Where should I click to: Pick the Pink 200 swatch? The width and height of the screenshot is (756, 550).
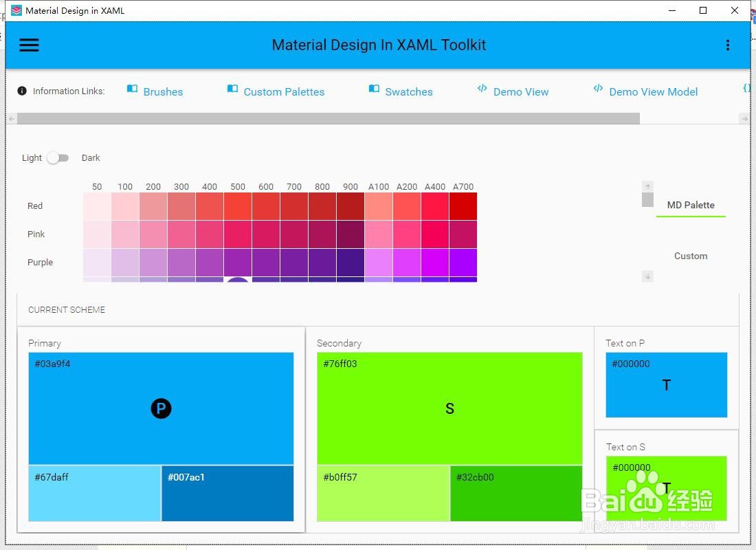pyautogui.click(x=153, y=234)
